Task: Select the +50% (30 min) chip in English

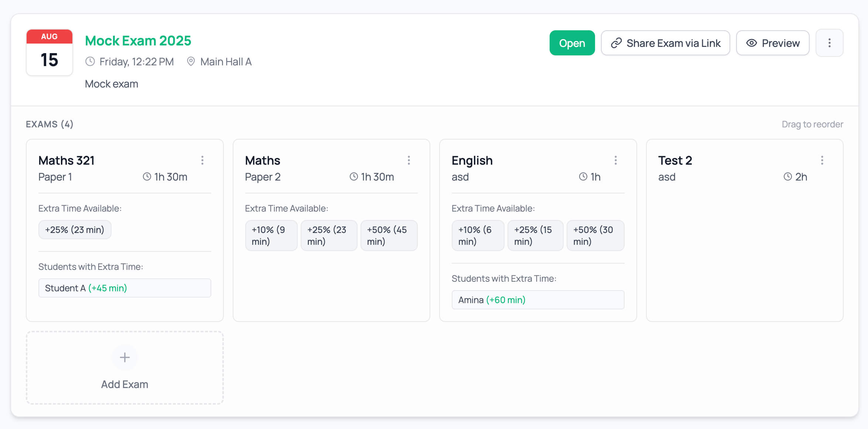Action: pyautogui.click(x=595, y=236)
